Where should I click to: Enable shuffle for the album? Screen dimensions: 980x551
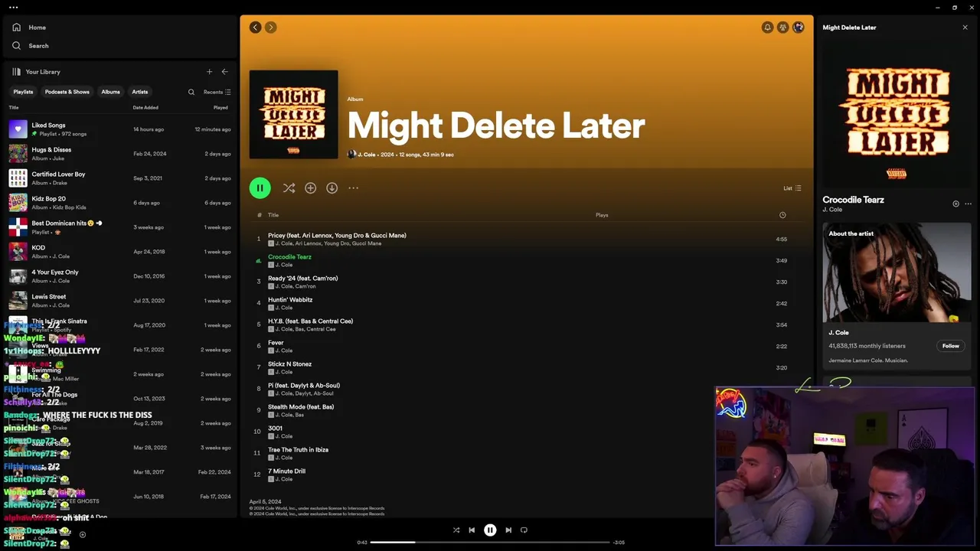[289, 187]
